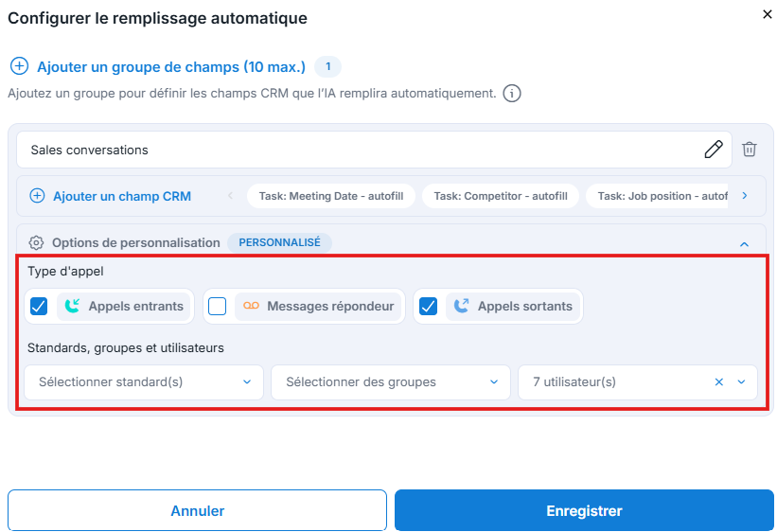The height and width of the screenshot is (532, 777).
Task: Click the Annuler button
Action: 197,510
